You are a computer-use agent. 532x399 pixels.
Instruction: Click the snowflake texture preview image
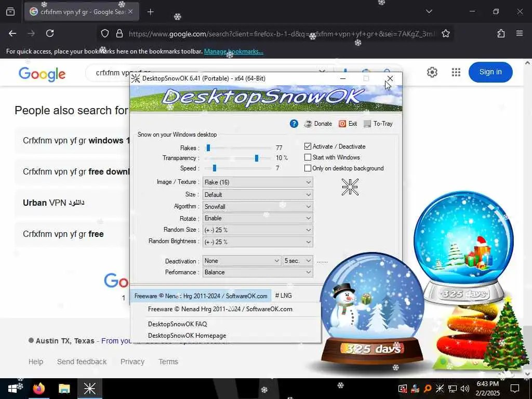click(350, 187)
